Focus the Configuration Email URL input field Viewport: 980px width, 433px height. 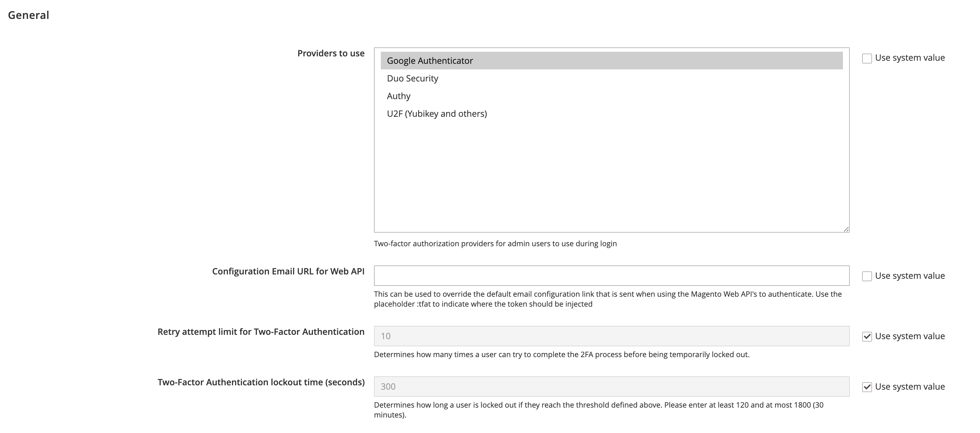point(611,276)
